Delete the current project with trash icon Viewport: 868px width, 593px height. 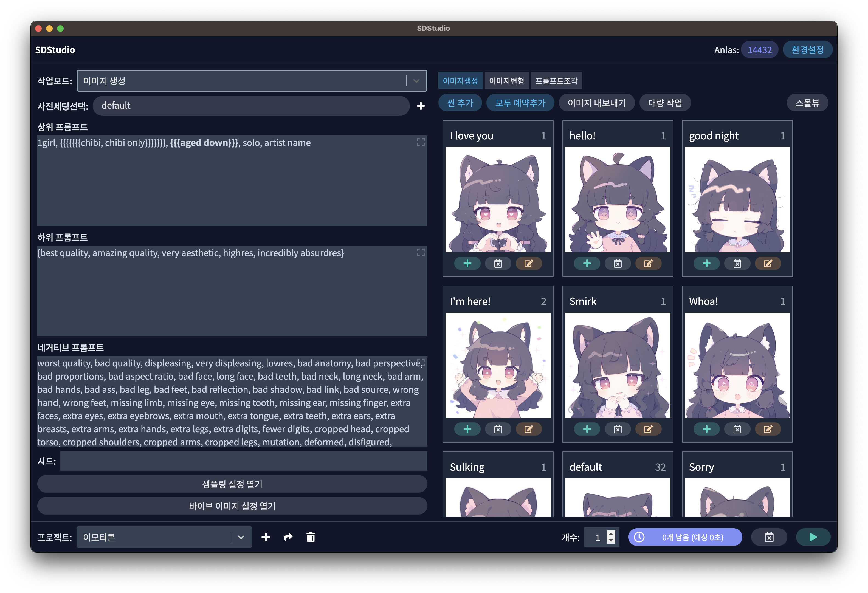point(310,537)
